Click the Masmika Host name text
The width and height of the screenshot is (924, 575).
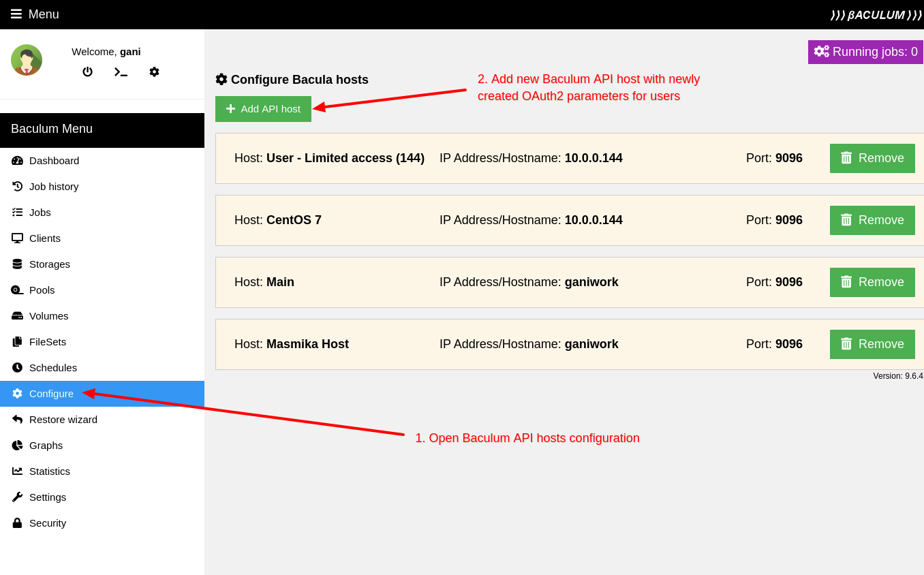pos(307,344)
